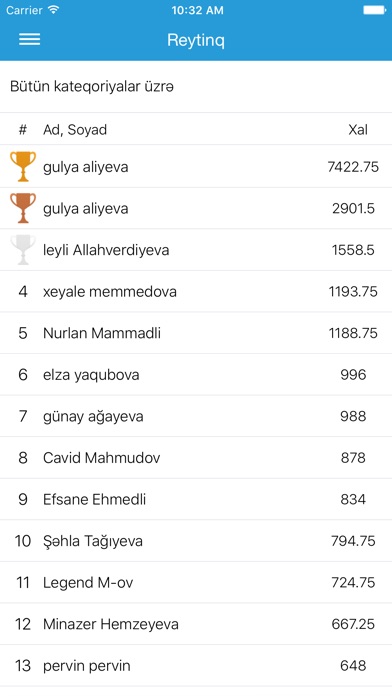The height and width of the screenshot is (696, 392).
Task: Open gulya aliyeva row with 7422.75
Action: point(196,166)
